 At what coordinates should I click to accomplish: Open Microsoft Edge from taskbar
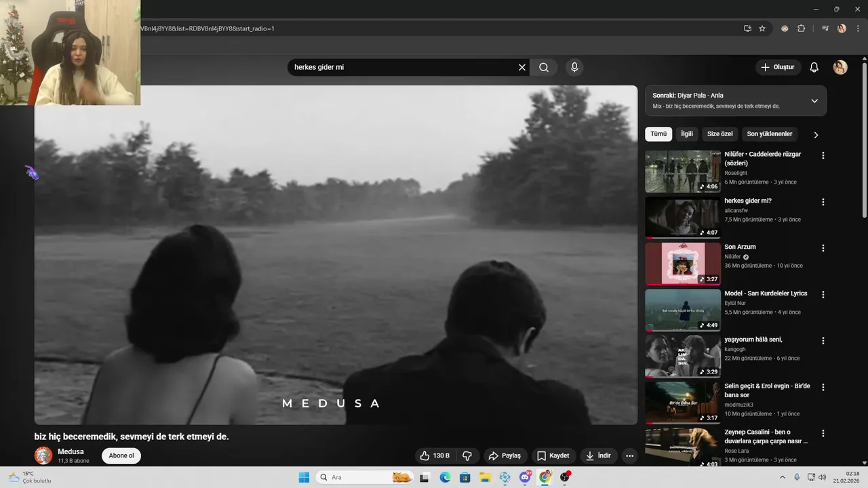445,477
